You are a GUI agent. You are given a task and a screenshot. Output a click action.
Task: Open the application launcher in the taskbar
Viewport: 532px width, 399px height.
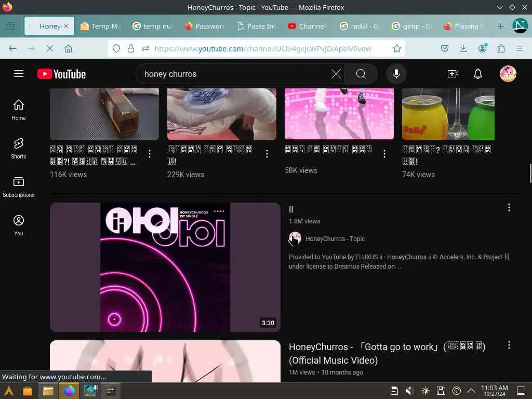coord(9,391)
